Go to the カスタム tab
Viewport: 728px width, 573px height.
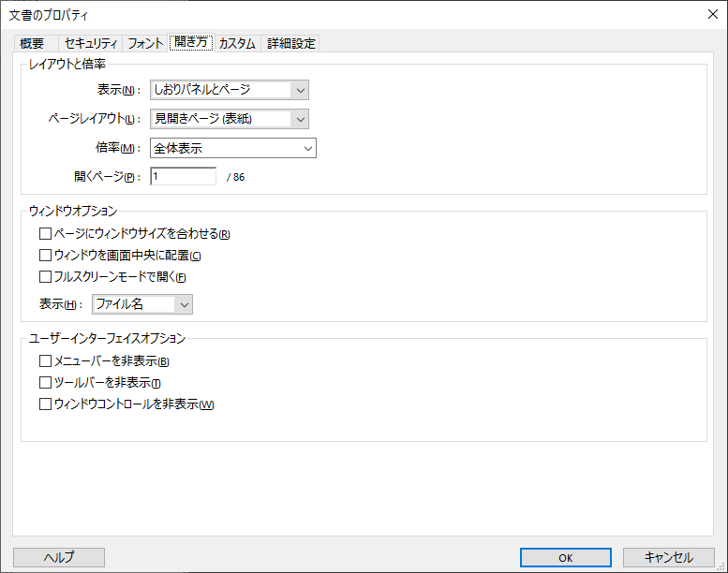237,44
